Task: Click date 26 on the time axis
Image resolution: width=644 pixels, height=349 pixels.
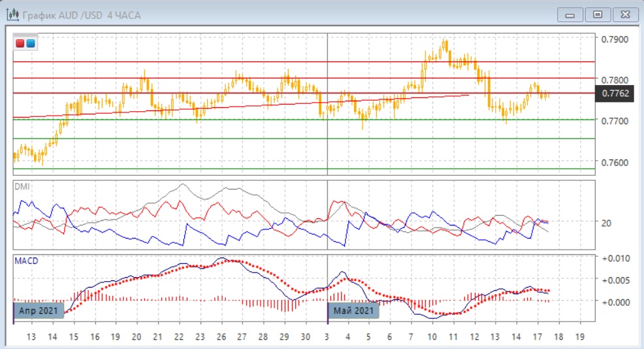Action: pyautogui.click(x=221, y=337)
